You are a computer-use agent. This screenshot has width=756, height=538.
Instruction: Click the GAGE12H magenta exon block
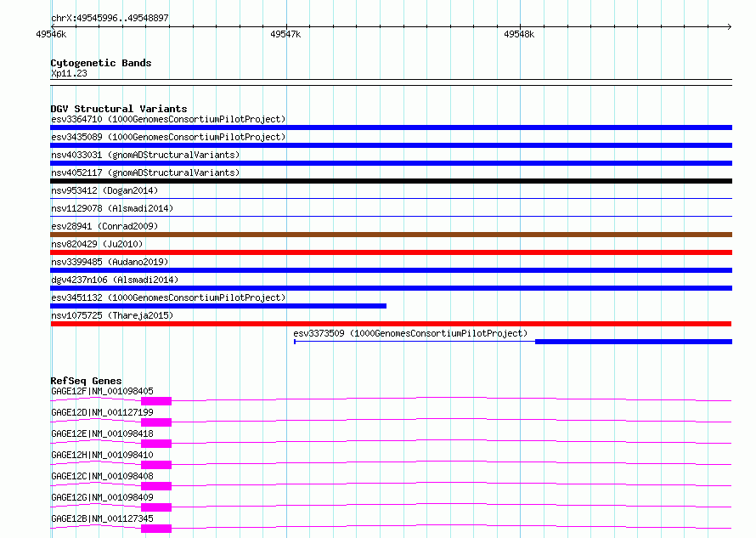click(156, 465)
